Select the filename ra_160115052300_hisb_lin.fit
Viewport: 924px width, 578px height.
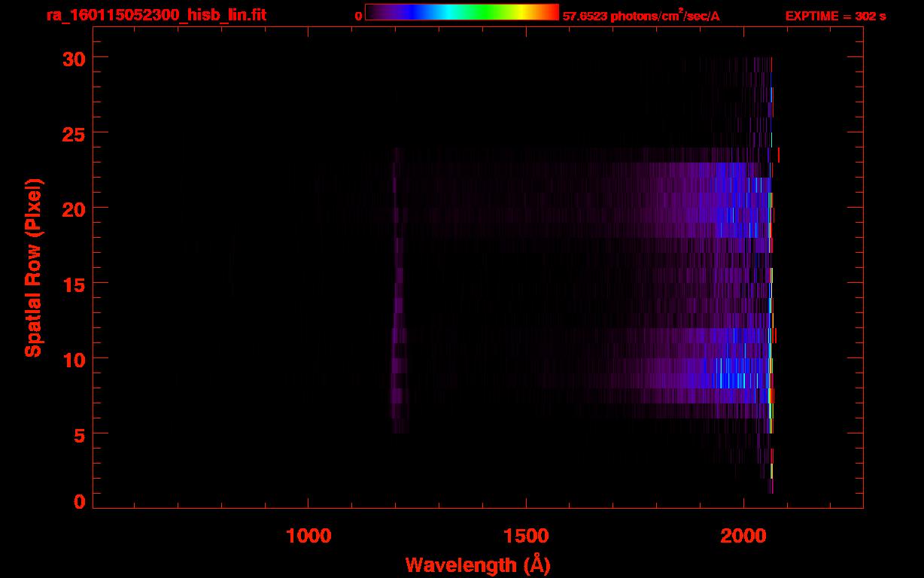[x=156, y=15]
